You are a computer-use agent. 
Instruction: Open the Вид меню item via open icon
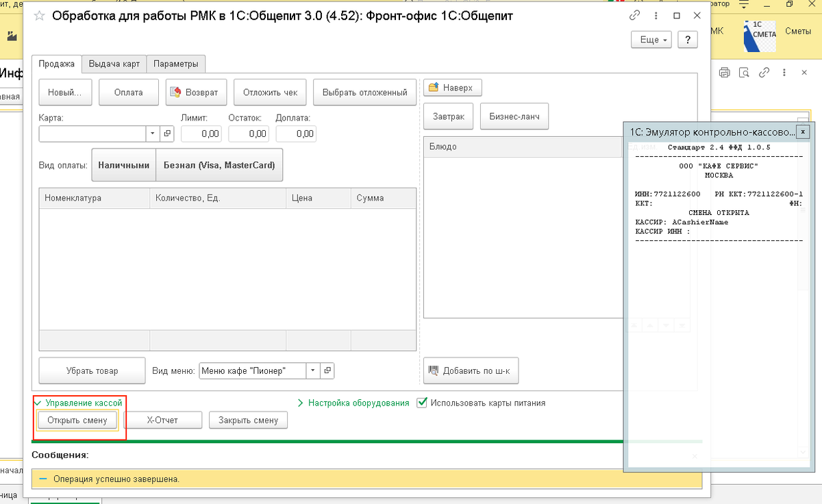point(327,370)
